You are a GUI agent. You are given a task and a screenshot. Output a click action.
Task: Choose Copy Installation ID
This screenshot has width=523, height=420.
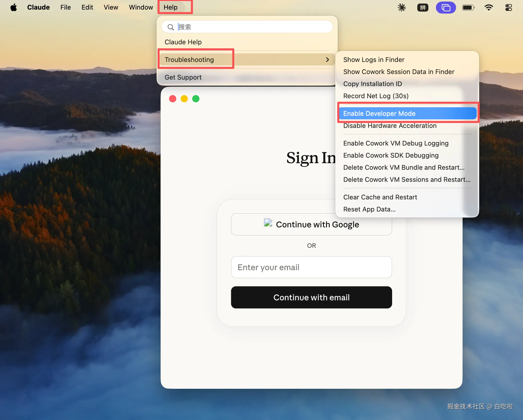click(x=407, y=84)
